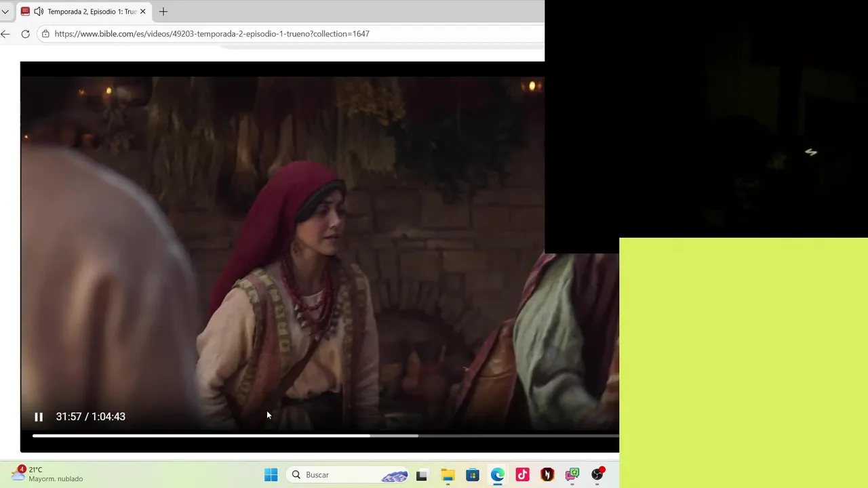Click the bible.com address bar URL

(x=212, y=34)
